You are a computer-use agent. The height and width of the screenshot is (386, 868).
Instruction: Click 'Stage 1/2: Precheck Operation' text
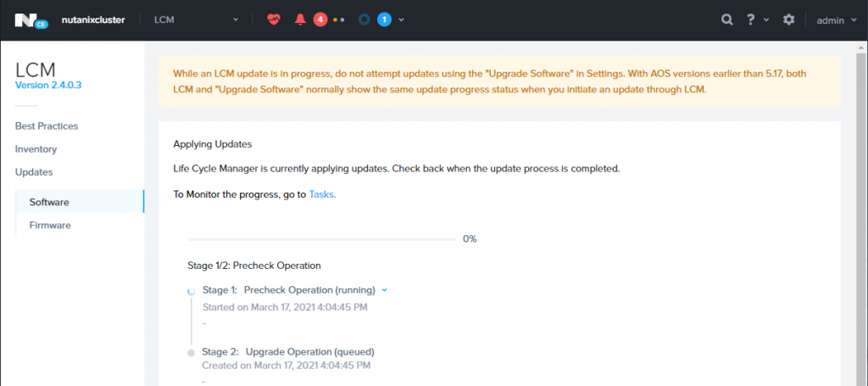(254, 266)
